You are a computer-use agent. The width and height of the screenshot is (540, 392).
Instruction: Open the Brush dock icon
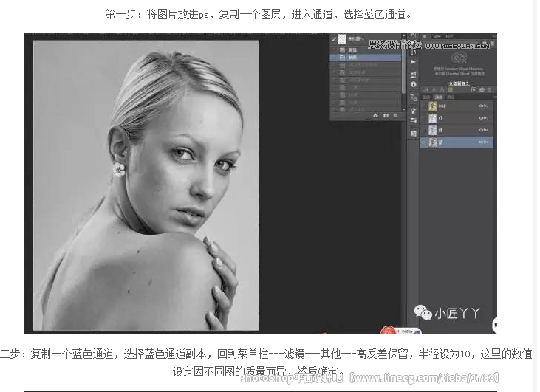pyautogui.click(x=413, y=111)
